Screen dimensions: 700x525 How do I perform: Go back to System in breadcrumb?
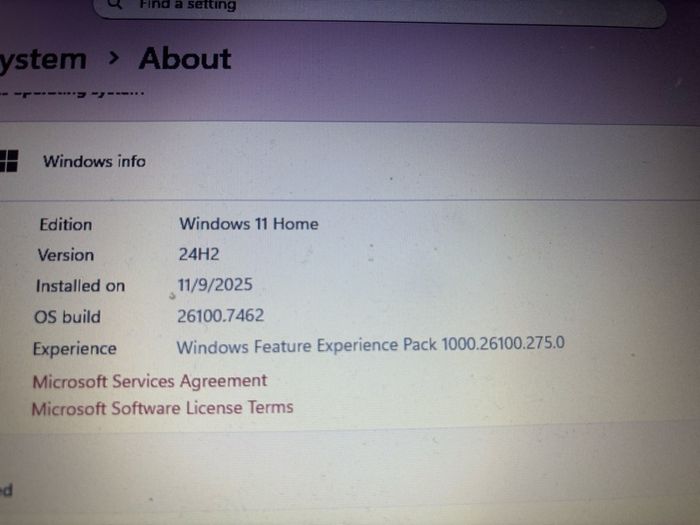pyautogui.click(x=43, y=59)
